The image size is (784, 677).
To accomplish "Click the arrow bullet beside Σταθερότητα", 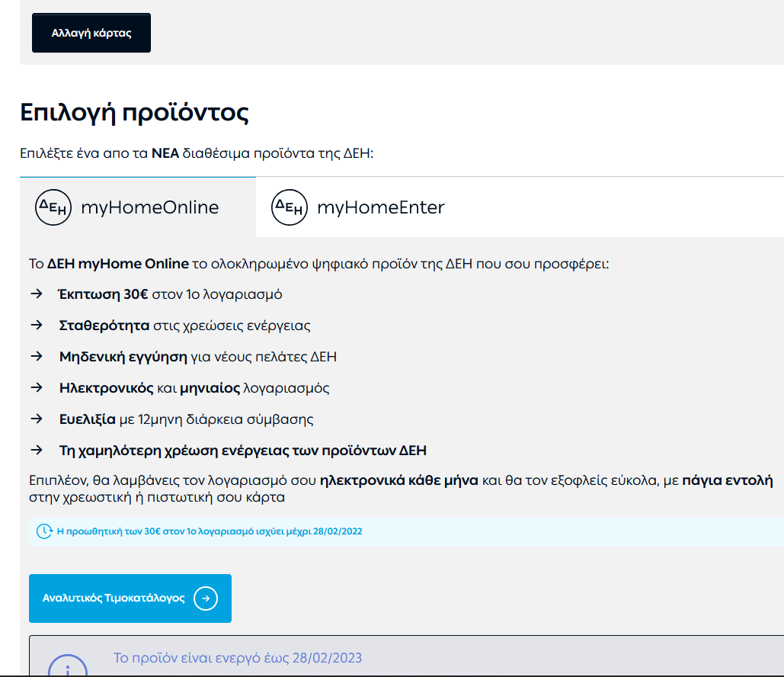I will click(37, 326).
